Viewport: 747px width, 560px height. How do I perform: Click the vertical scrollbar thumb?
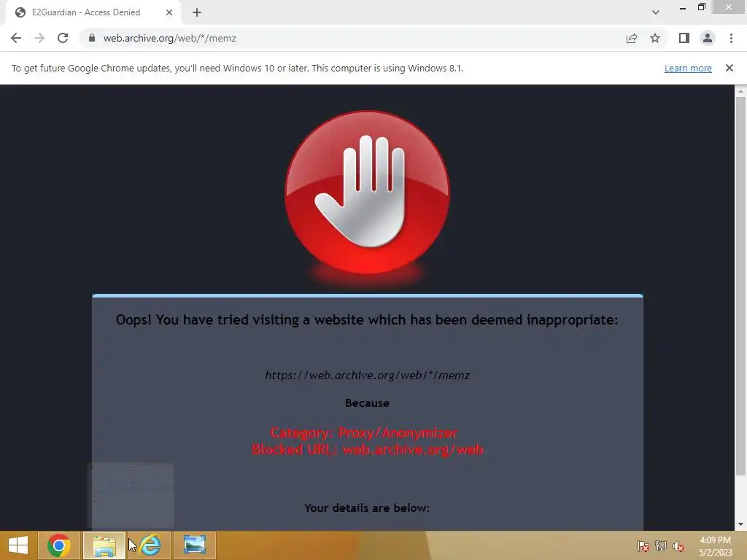click(740, 286)
